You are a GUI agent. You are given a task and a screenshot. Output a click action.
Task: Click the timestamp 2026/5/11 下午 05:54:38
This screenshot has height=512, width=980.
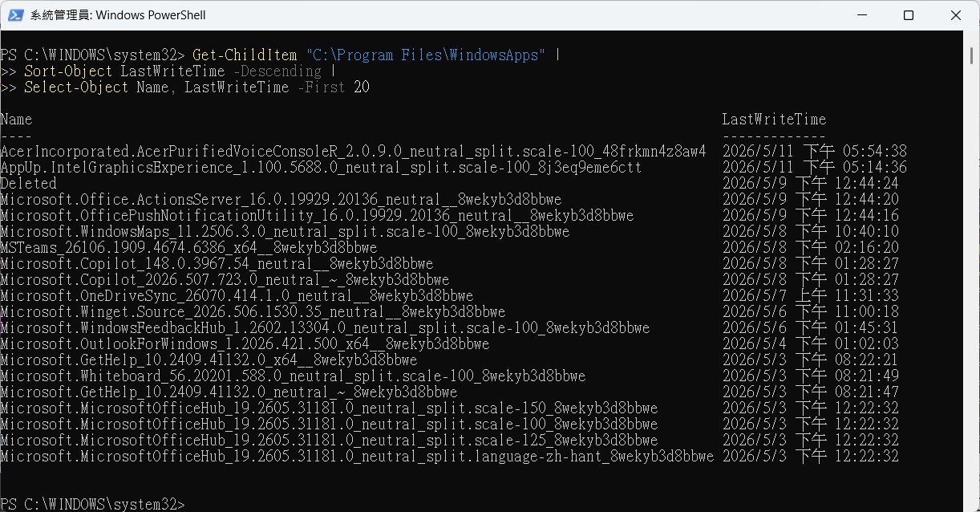pos(815,151)
